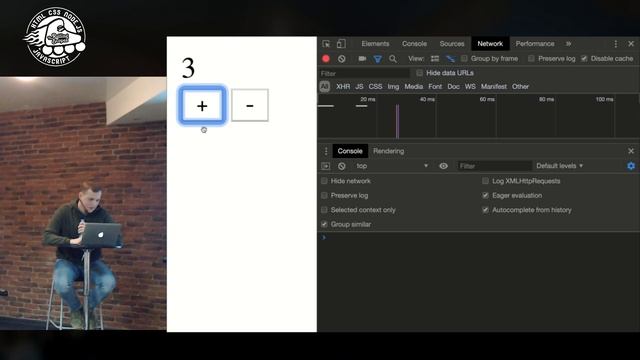Stop recording network log red button
The width and height of the screenshot is (640, 360).
pyautogui.click(x=326, y=59)
